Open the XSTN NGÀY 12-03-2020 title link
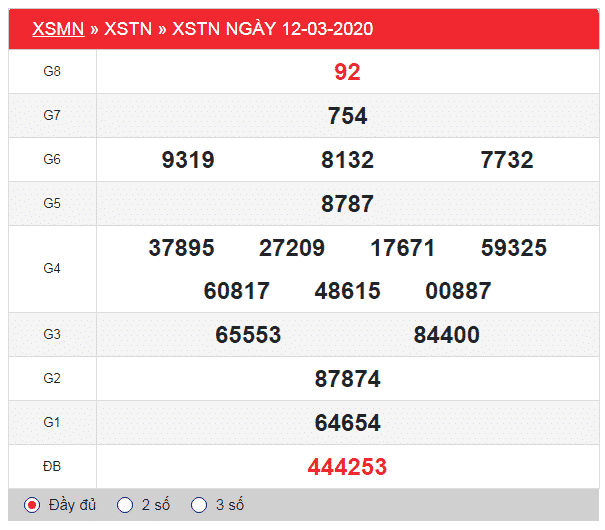This screenshot has height=530, width=605. [272, 29]
